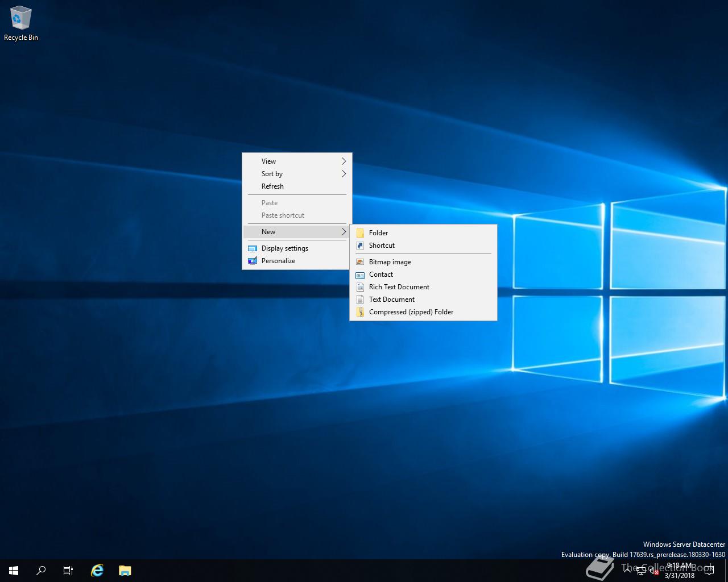Click the Text Document page icon
This screenshot has width=728, height=582.
click(x=360, y=300)
